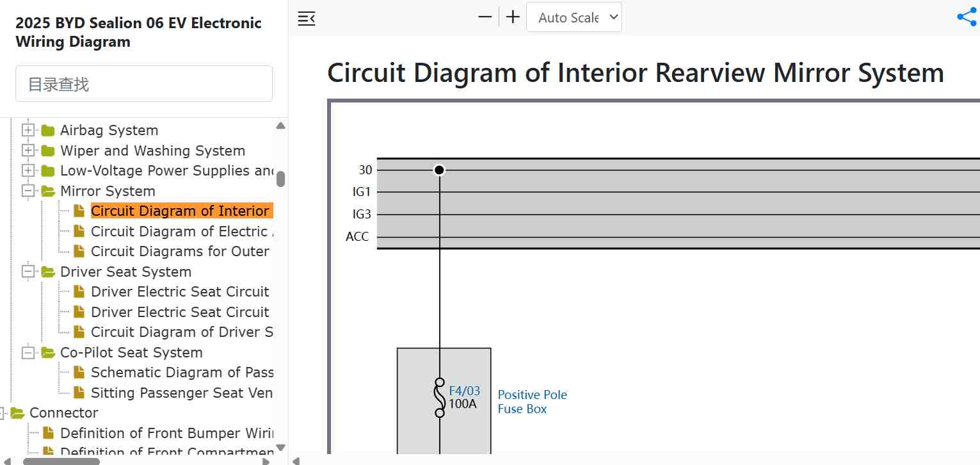
Task: Click the Positive Pole Fuse Box label
Action: pyautogui.click(x=533, y=402)
